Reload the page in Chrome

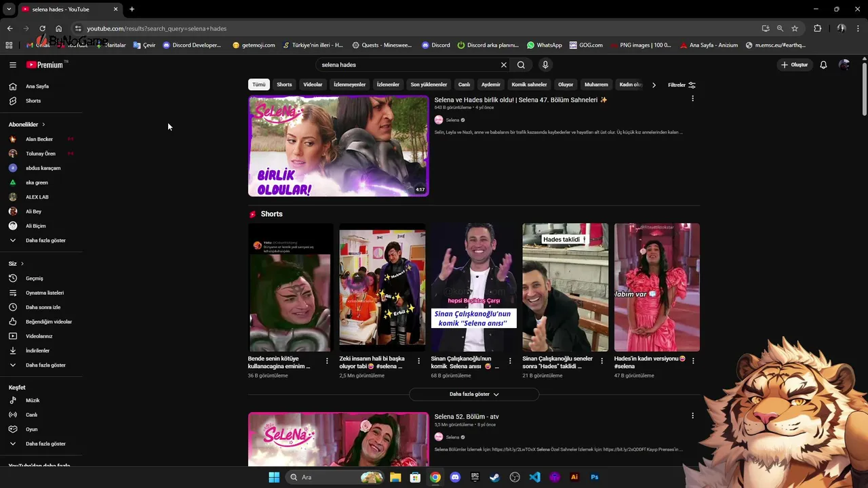tap(42, 28)
